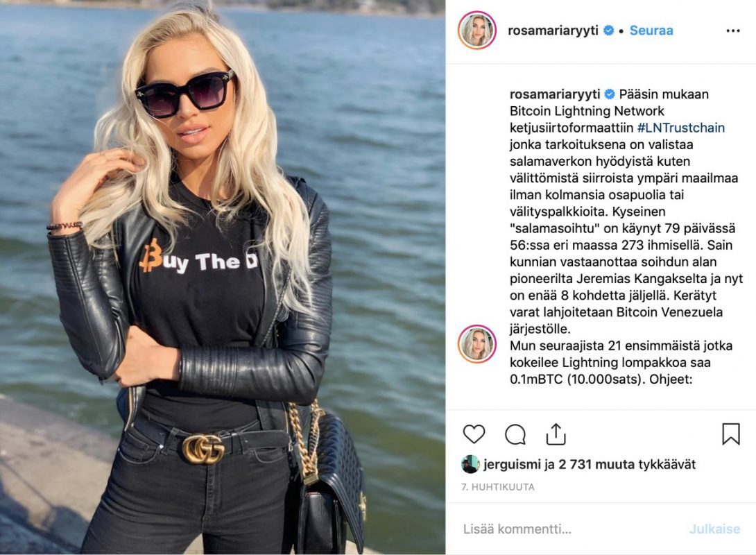Focus the Lisää kommentti input field
The width and height of the screenshot is (756, 555).
coord(572,529)
